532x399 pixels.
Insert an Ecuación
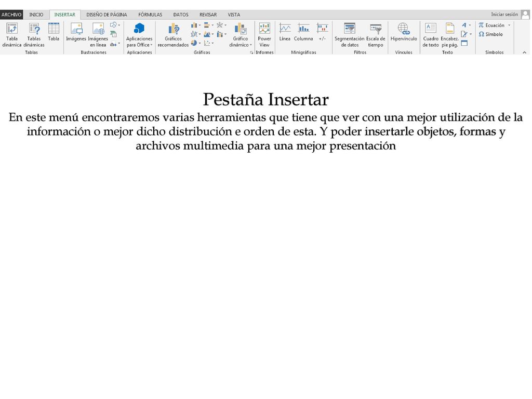[491, 25]
